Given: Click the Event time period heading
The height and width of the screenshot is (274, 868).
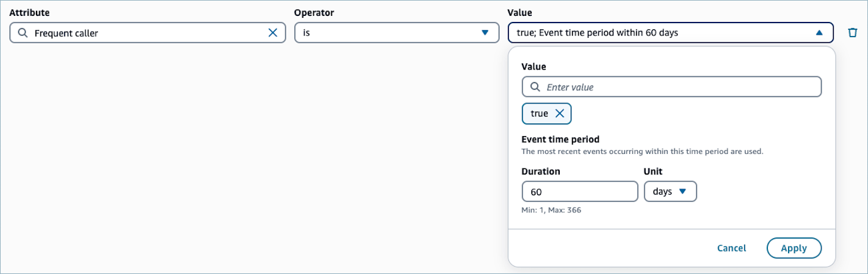Looking at the screenshot, I should [x=560, y=139].
